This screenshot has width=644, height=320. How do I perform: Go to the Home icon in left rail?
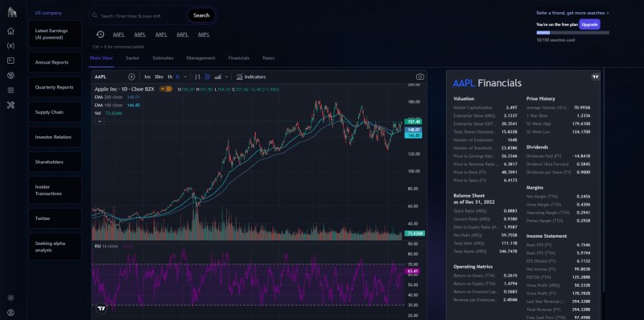pyautogui.click(x=10, y=31)
